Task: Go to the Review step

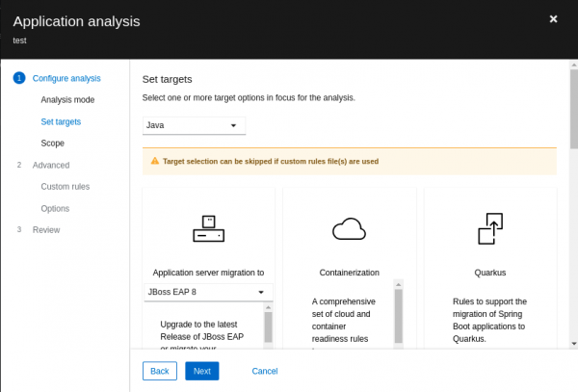Action: [x=45, y=230]
